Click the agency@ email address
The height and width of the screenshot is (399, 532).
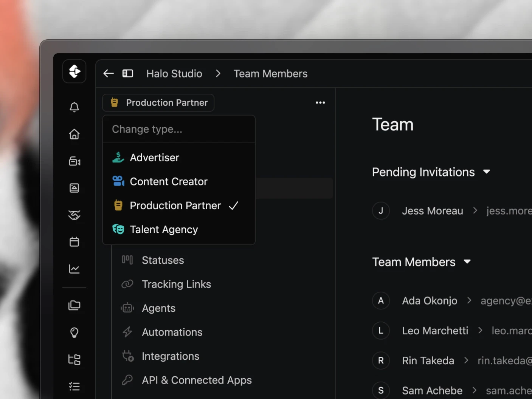tap(506, 301)
